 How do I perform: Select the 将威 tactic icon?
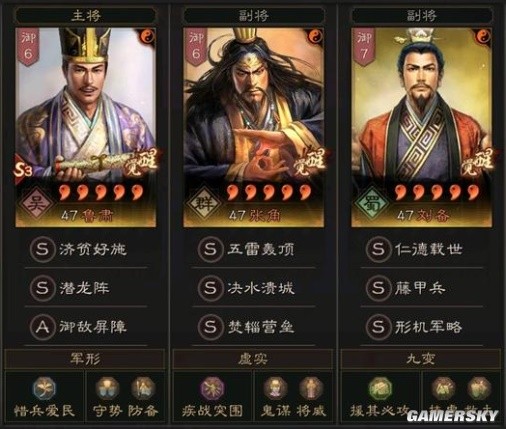(x=311, y=388)
